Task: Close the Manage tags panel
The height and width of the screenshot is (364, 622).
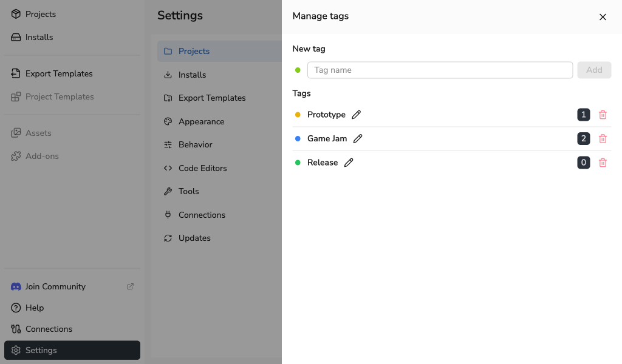Action: point(603,17)
